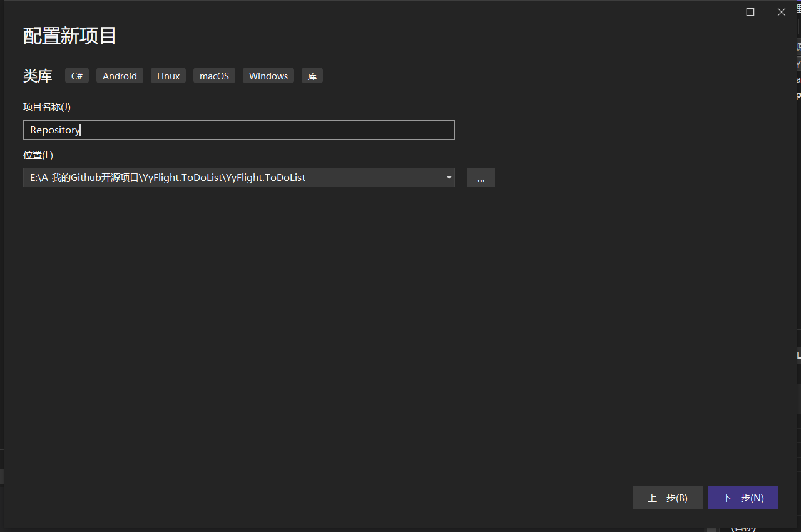Image resolution: width=801 pixels, height=532 pixels.
Task: Go back using the 上一步(B) button
Action: (667, 498)
